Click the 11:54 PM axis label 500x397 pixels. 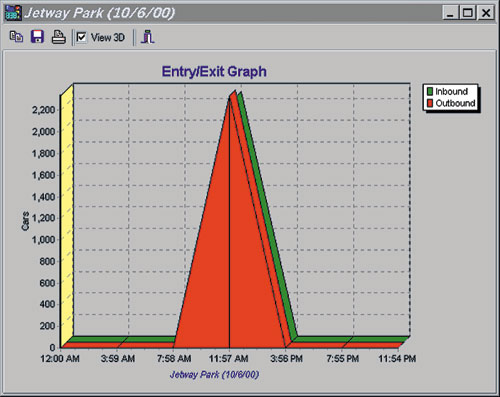tap(397, 359)
